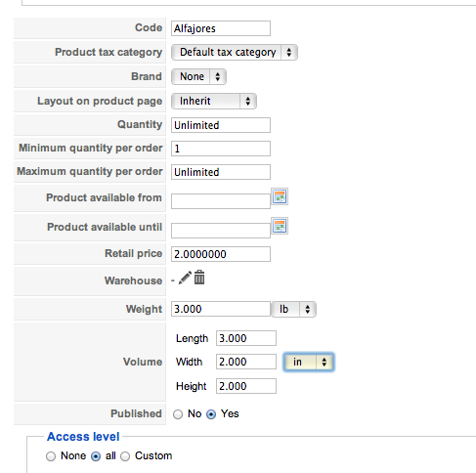Change weight unit from lb dropdown
This screenshot has height=473, width=476.
pos(293,309)
